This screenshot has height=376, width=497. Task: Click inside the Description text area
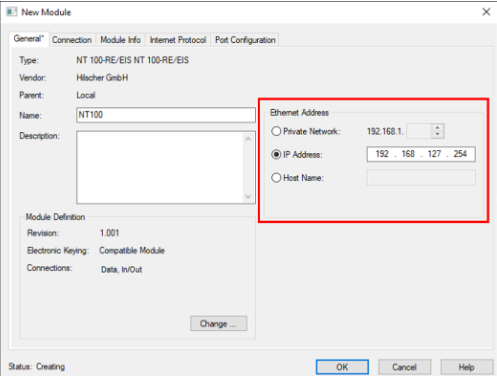(160, 167)
